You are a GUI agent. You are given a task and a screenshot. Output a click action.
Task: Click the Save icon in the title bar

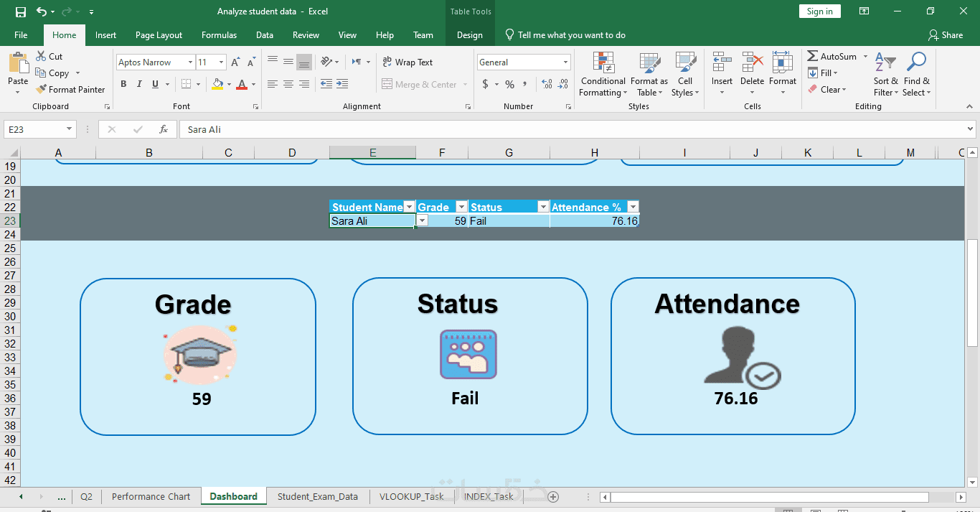(20, 11)
